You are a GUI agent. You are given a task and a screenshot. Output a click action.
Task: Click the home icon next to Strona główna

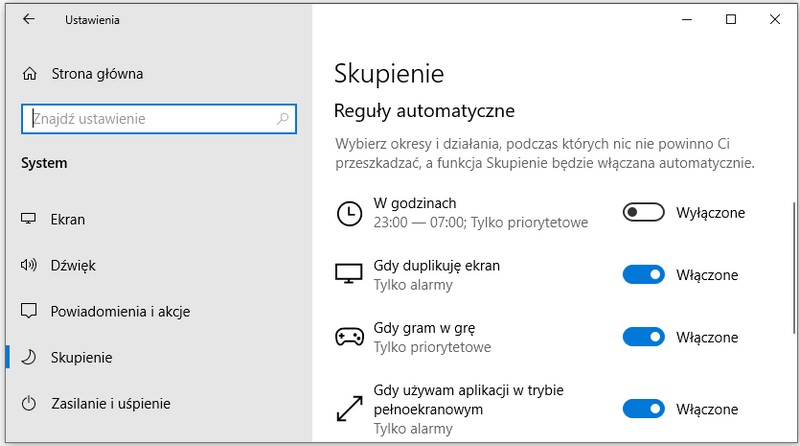[29, 74]
